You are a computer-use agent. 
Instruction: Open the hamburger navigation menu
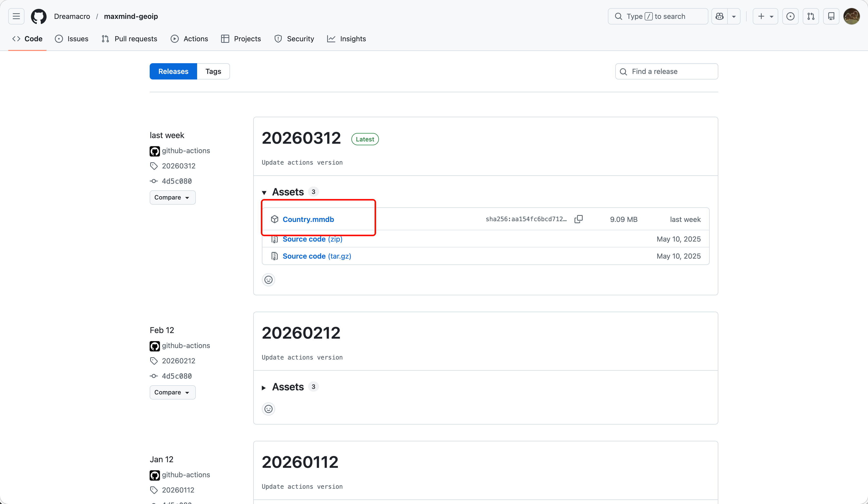click(x=16, y=16)
